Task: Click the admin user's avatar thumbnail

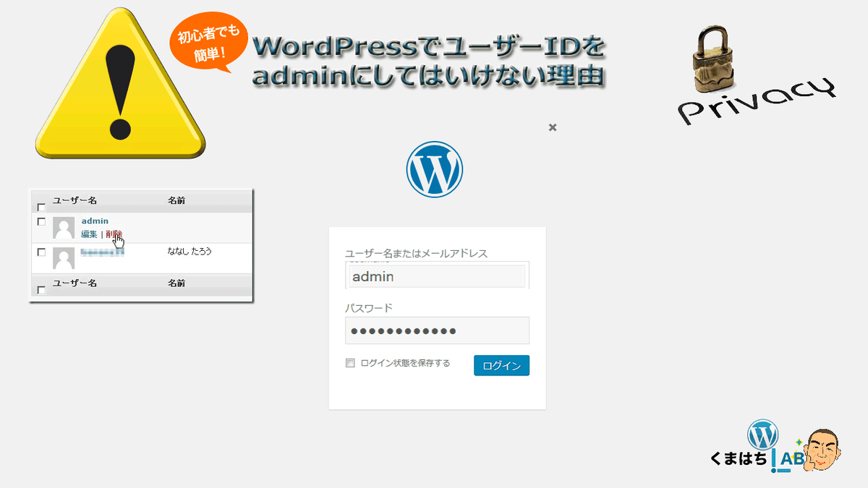Action: tap(64, 228)
